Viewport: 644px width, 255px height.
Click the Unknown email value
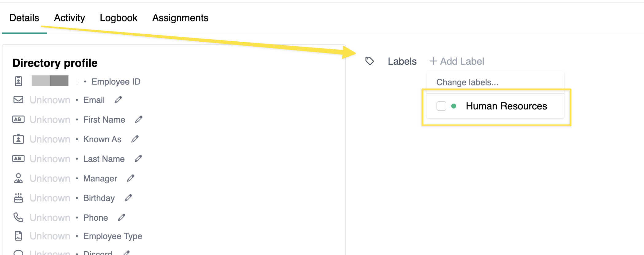click(50, 100)
